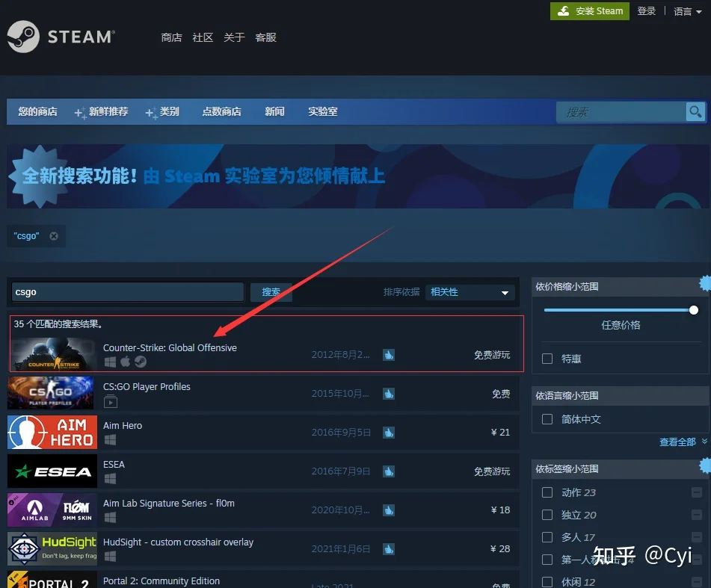Click thumbs-up review icon for HudSight
This screenshot has width=711, height=588.
point(389,549)
